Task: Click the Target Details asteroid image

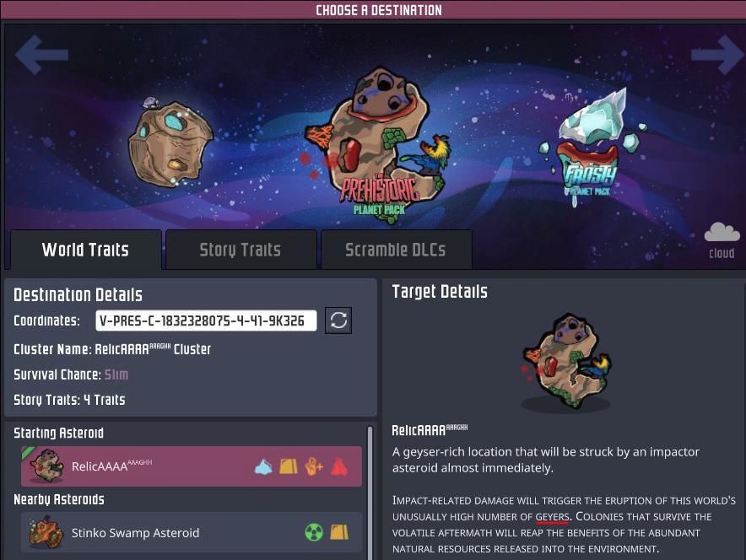Action: coord(565,361)
